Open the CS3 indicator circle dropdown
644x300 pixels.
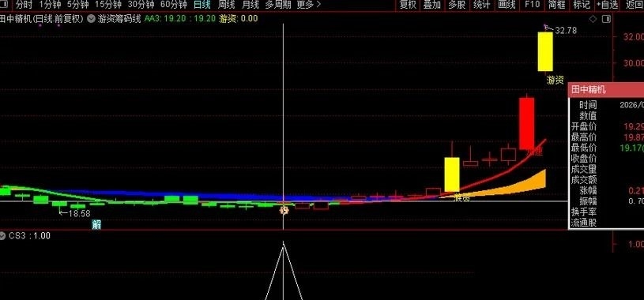point(3,236)
